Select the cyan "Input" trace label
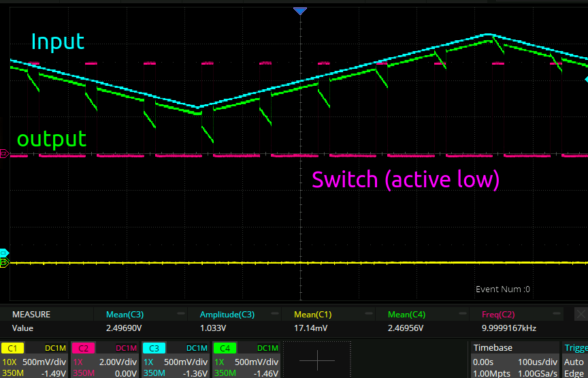Screen dimensions: 588x378 pos(58,42)
